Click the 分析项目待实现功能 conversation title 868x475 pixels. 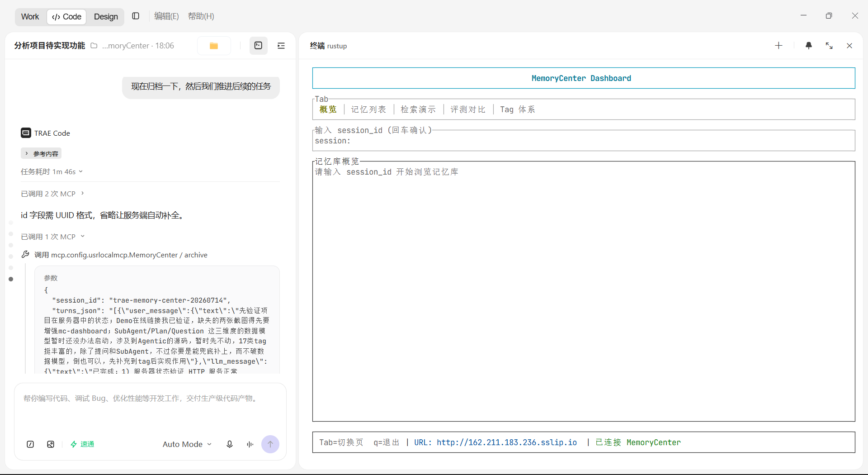50,46
